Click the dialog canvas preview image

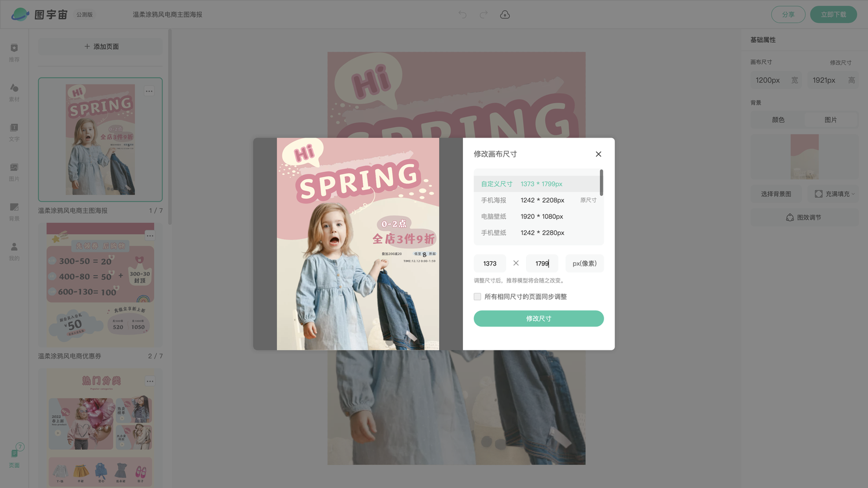point(358,244)
